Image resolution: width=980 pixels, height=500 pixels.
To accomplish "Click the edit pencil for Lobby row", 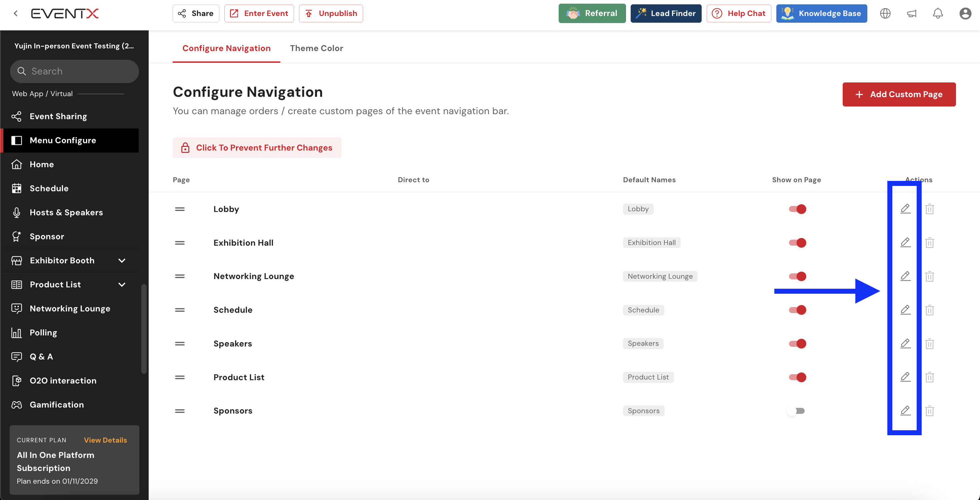I will pos(905,209).
